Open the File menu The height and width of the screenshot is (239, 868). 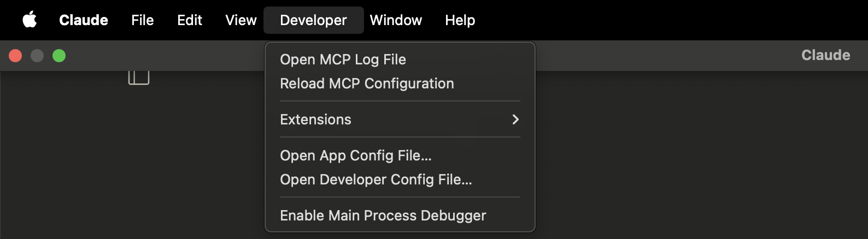pyautogui.click(x=143, y=20)
